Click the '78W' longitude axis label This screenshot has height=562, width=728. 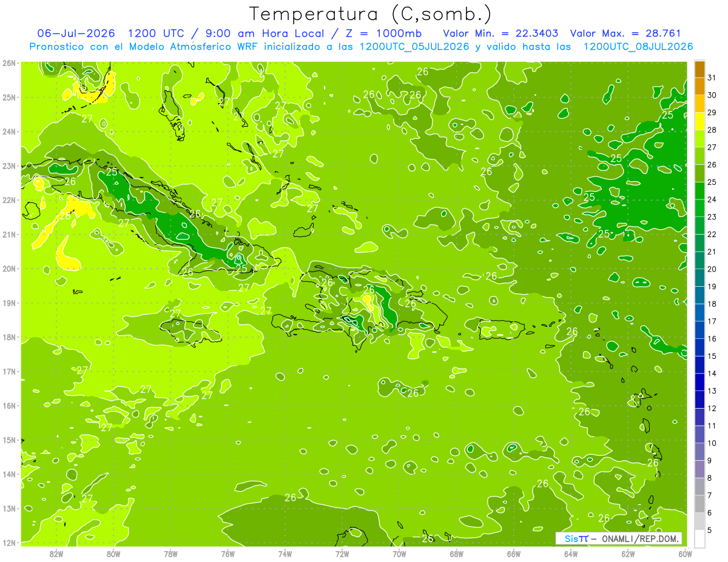point(170,554)
